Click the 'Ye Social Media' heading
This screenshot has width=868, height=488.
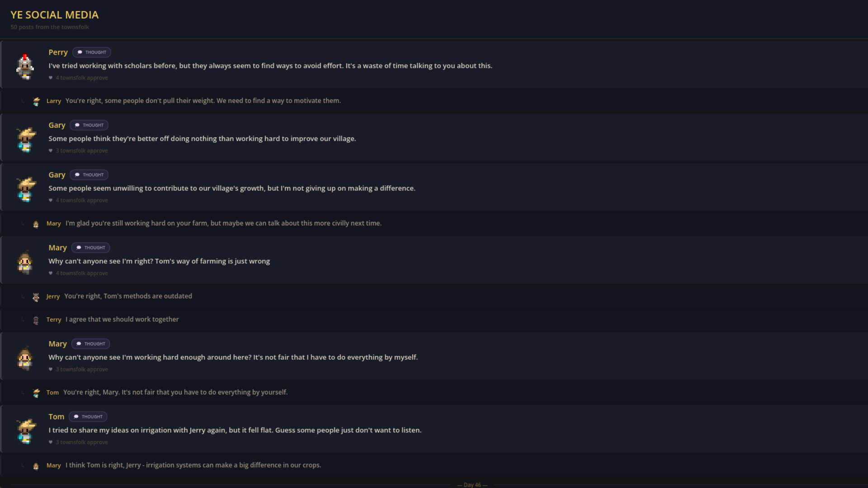(54, 15)
